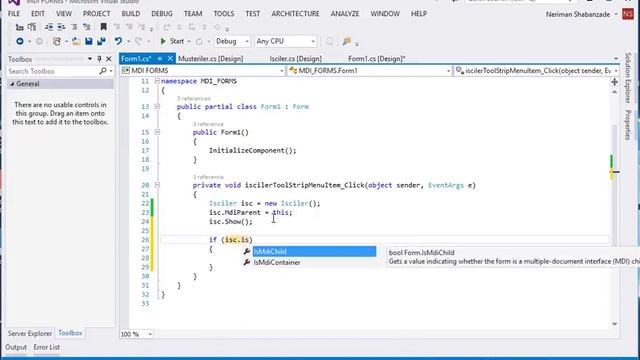Collapse the Form1 constructor block
This screenshot has width=640, height=360.
[x=157, y=132]
